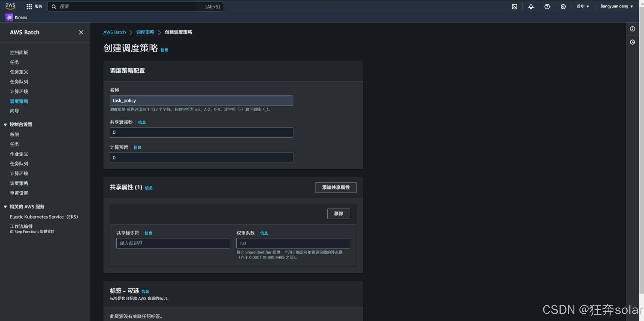Screen dimensions: 644x321
Task: Collapse the 相关的 AWS 服务 section
Action: [5, 207]
